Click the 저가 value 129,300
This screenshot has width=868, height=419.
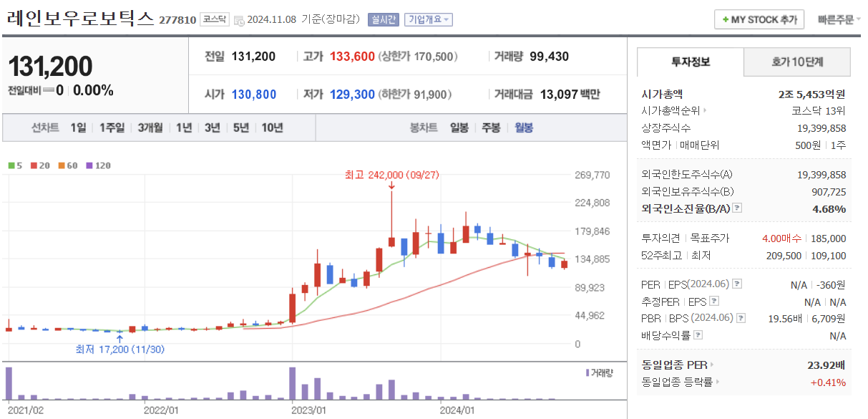[x=352, y=94]
